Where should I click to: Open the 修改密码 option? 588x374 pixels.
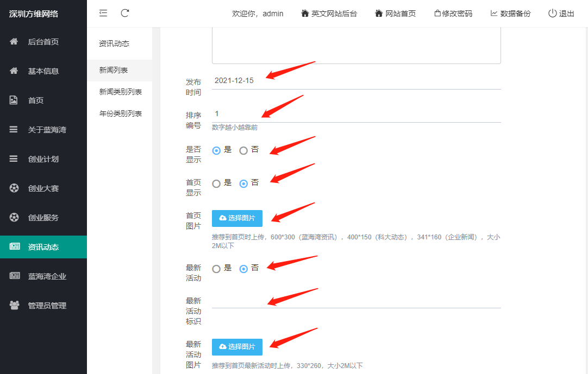(453, 14)
